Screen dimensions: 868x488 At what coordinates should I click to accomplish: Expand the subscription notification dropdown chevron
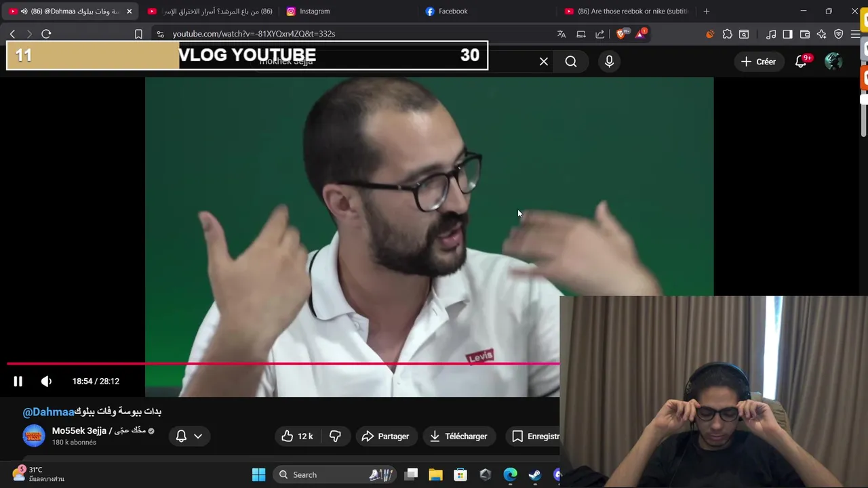(198, 436)
